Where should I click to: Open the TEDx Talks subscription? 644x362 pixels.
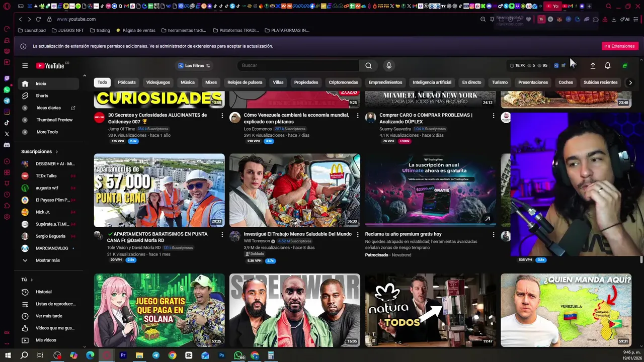[x=48, y=176]
